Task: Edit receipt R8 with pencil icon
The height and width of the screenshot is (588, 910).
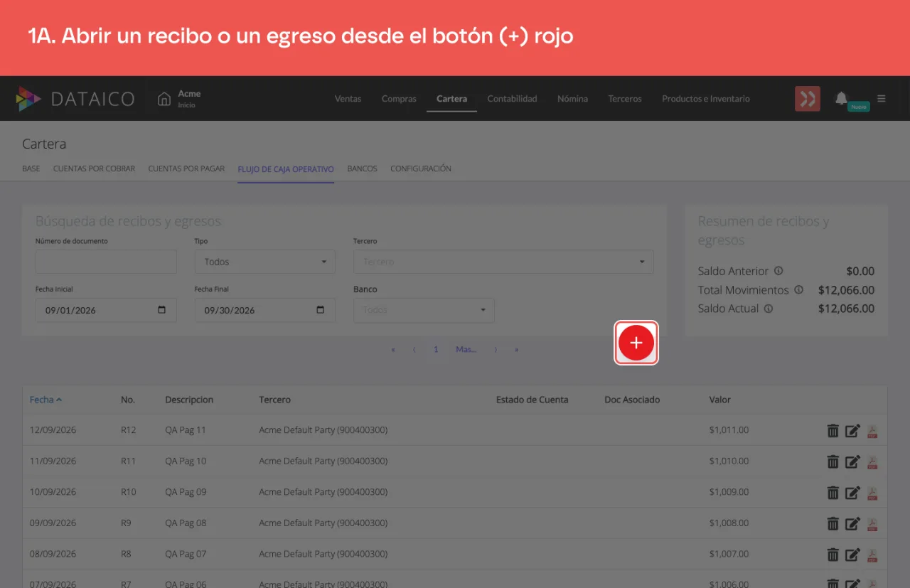Action: (852, 554)
